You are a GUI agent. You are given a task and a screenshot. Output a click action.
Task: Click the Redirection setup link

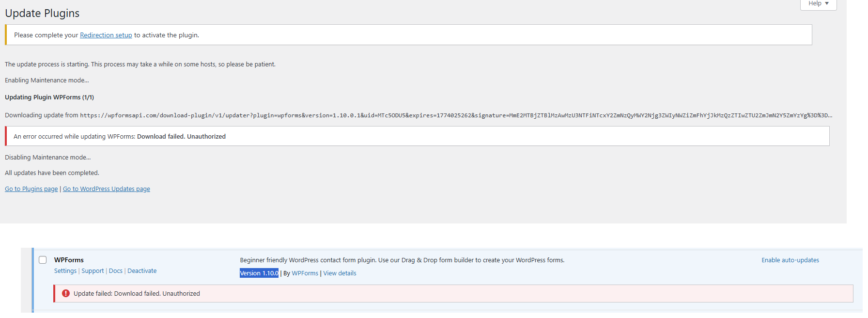point(106,35)
